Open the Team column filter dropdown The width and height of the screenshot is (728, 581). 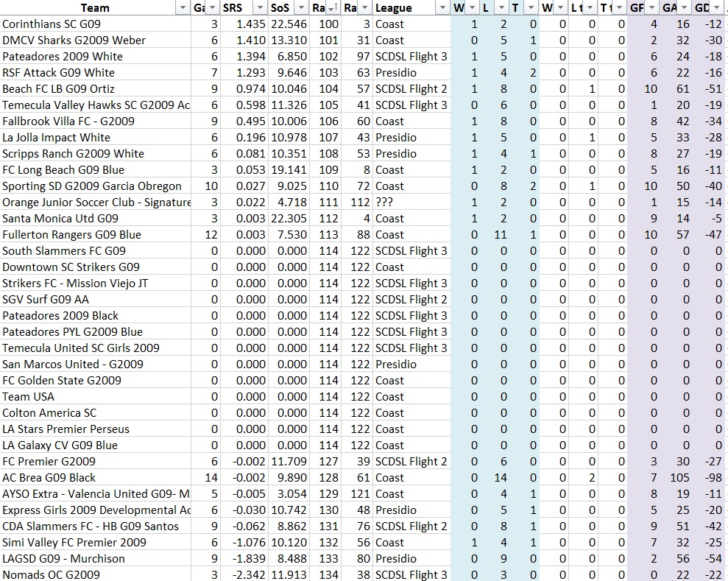pyautogui.click(x=183, y=7)
